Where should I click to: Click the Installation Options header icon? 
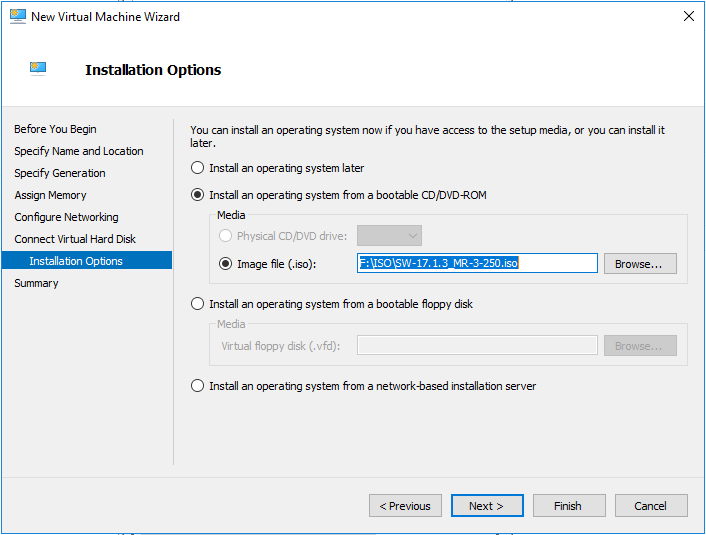point(38,69)
